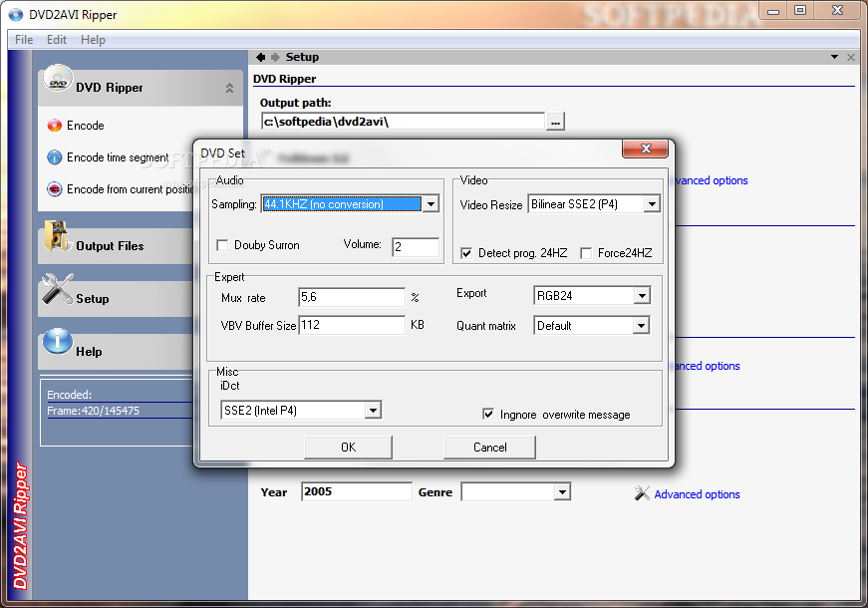Image resolution: width=868 pixels, height=608 pixels.
Task: Open the Video Resize dropdown
Action: (652, 204)
